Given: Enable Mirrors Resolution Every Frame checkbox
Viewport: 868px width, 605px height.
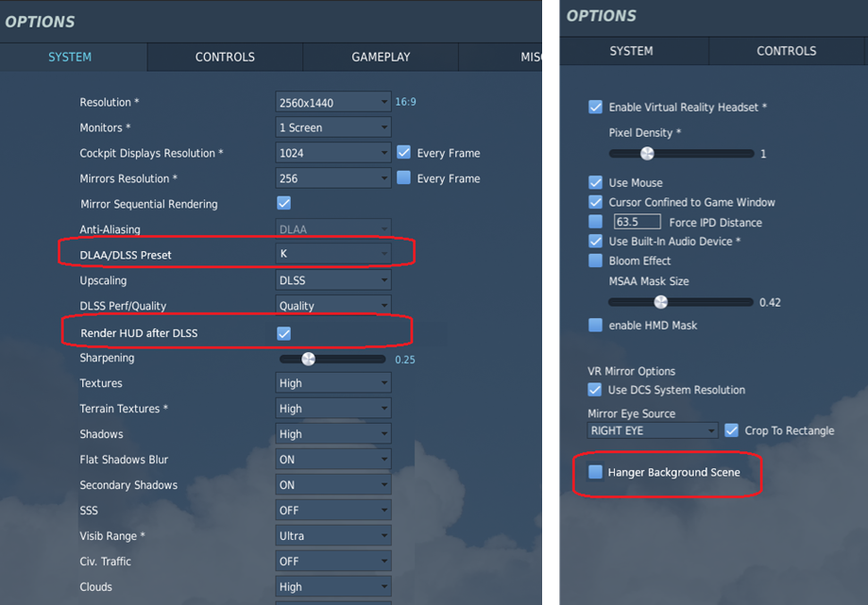Looking at the screenshot, I should 404,177.
